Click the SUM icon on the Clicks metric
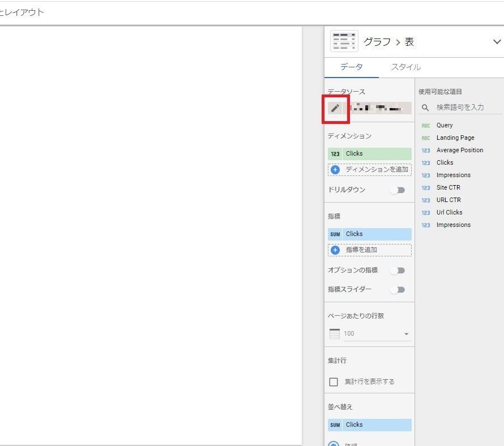This screenshot has height=446, width=504. (335, 234)
